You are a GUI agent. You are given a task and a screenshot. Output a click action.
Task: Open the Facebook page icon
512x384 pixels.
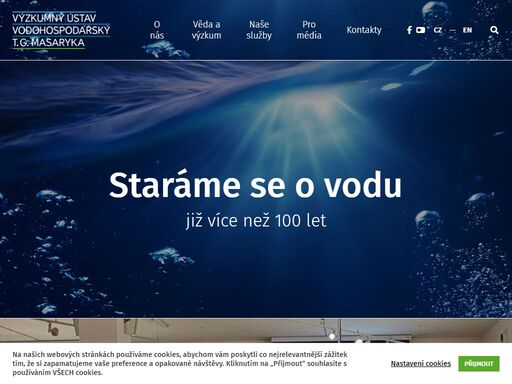click(409, 30)
